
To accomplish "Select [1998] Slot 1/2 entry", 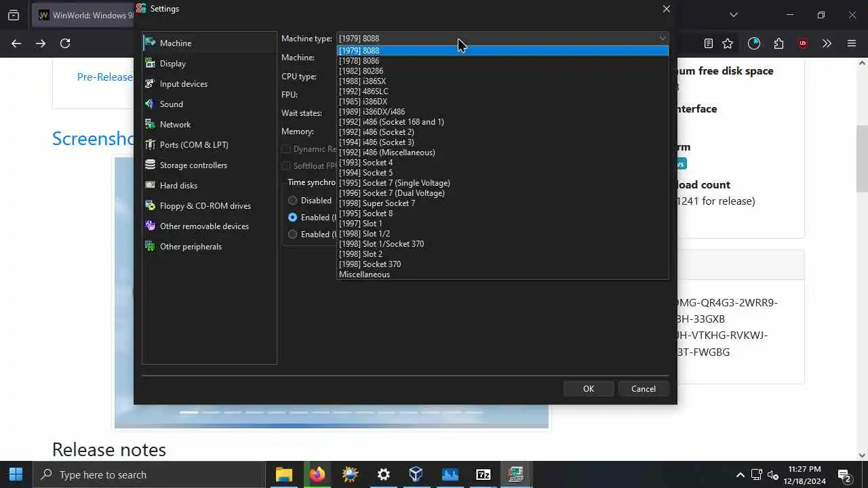I will pos(502,234).
